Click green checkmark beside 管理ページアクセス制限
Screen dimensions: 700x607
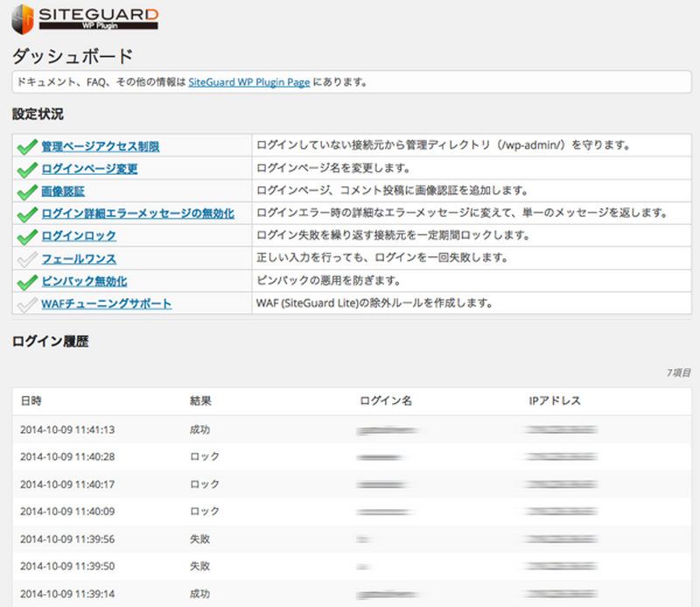point(27,146)
